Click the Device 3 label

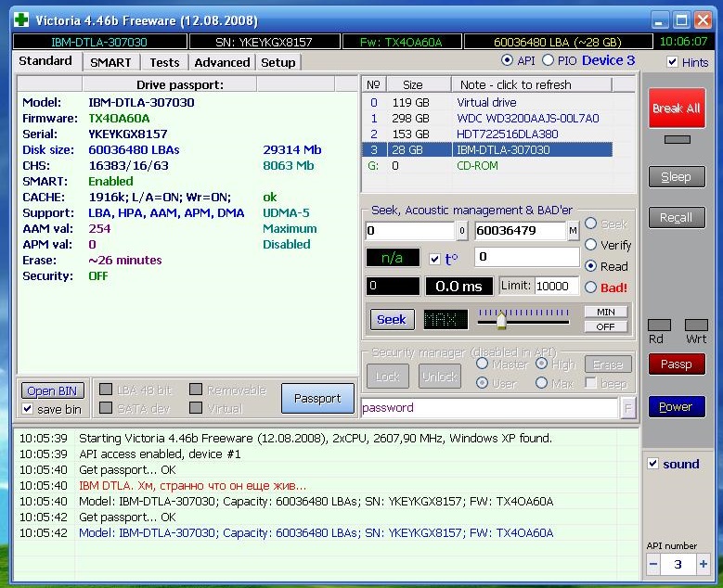click(608, 60)
